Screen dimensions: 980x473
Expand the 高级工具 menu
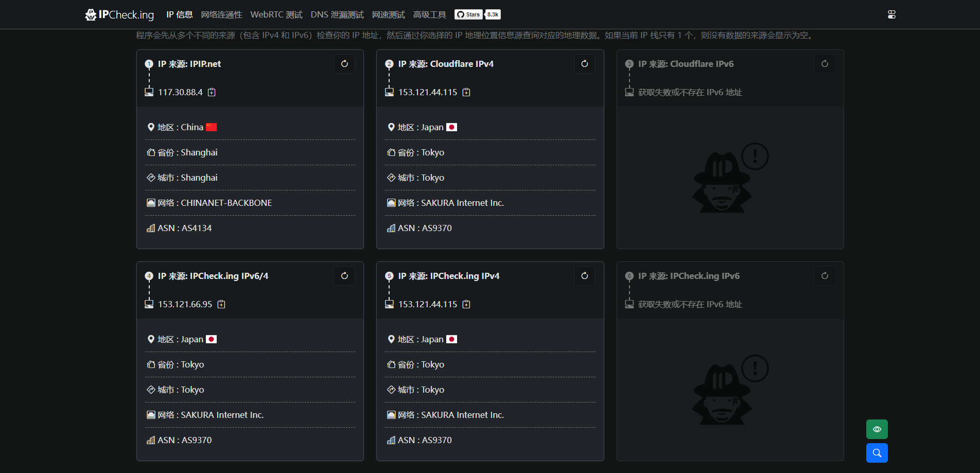pyautogui.click(x=429, y=14)
